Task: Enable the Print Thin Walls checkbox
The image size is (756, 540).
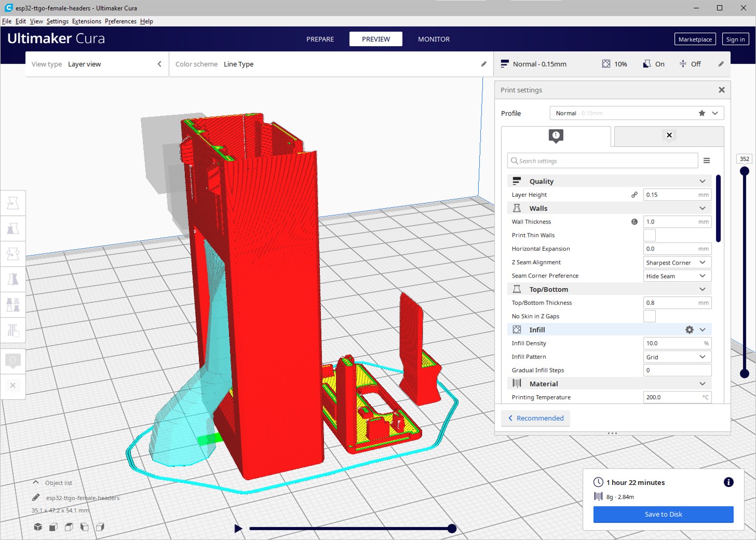Action: 649,235
